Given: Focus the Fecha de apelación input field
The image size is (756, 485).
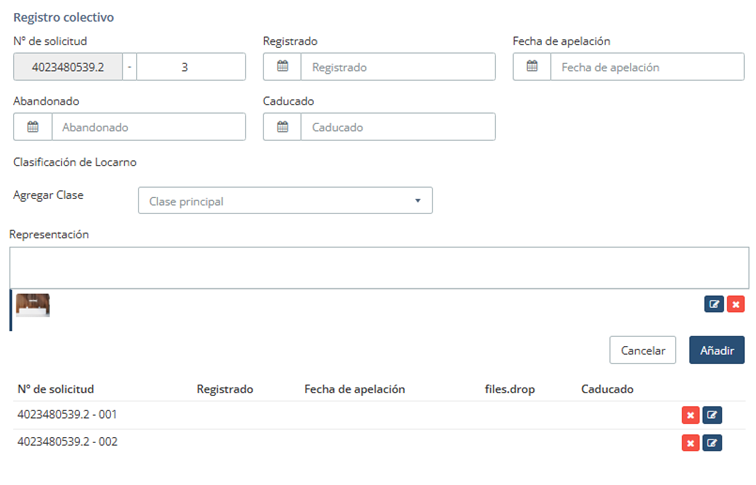Looking at the screenshot, I should point(648,67).
